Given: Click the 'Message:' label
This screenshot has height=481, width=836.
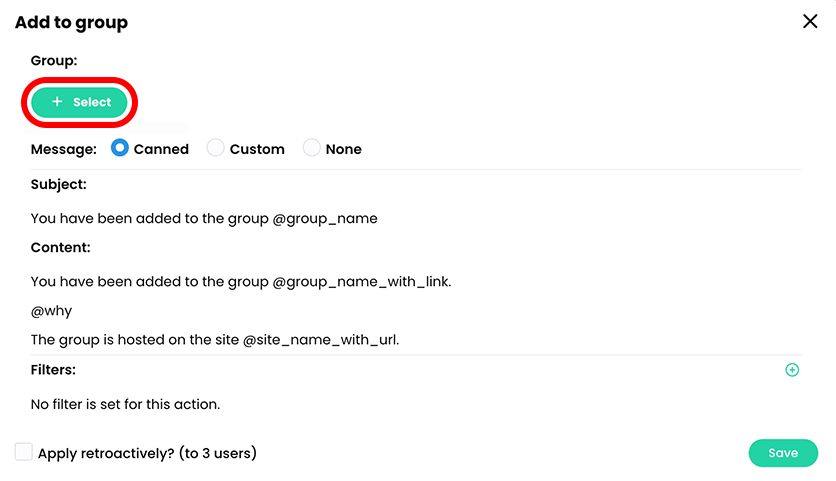Looking at the screenshot, I should (64, 149).
